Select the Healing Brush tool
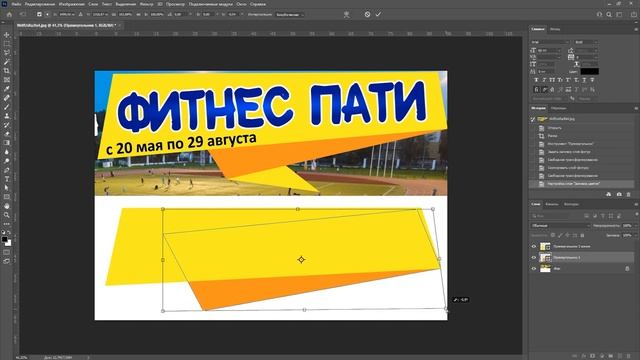Image resolution: width=640 pixels, height=360 pixels. 7,98
